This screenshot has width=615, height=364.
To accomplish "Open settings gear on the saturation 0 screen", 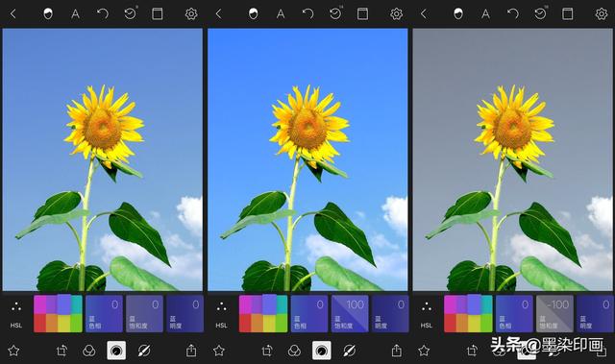I will click(191, 14).
